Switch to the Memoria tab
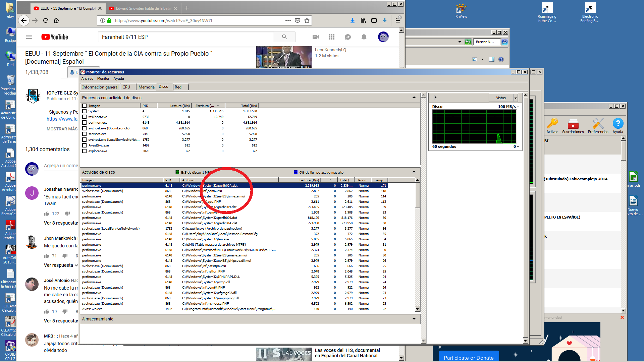Screen dimensions: 644x362 click(146, 87)
